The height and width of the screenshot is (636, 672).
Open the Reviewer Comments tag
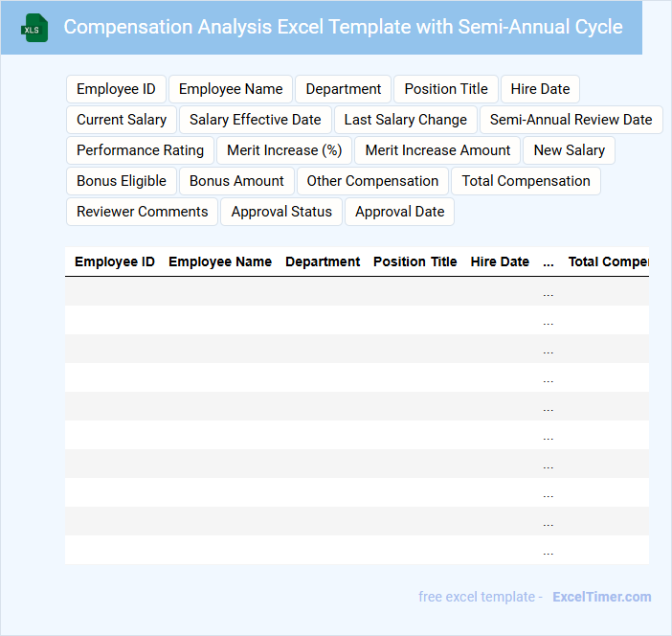tap(142, 212)
